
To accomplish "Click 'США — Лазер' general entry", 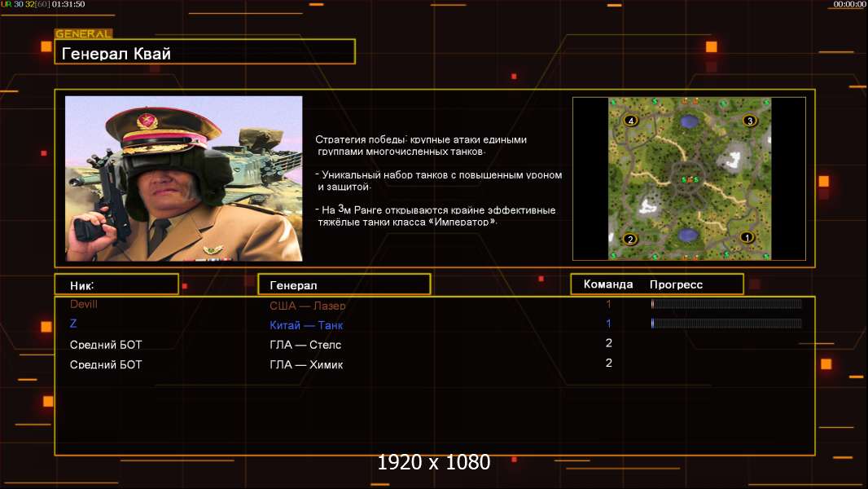I will point(307,305).
